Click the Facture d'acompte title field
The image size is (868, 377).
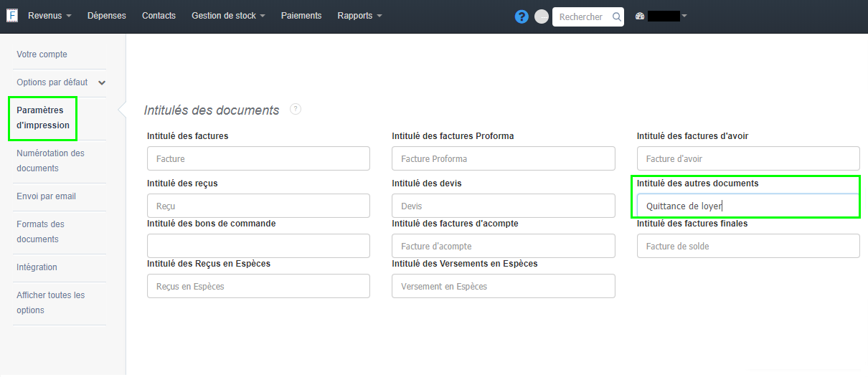[504, 246]
